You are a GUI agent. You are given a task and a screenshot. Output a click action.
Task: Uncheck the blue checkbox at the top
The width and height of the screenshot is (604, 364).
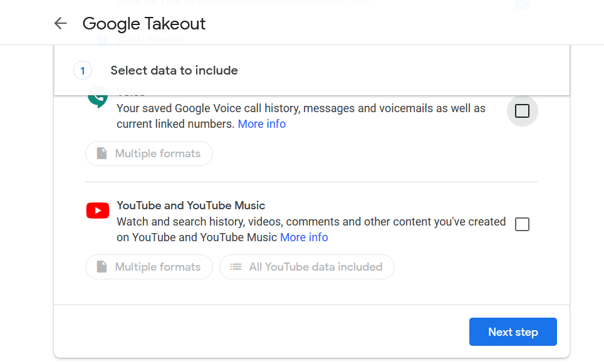click(x=522, y=4)
